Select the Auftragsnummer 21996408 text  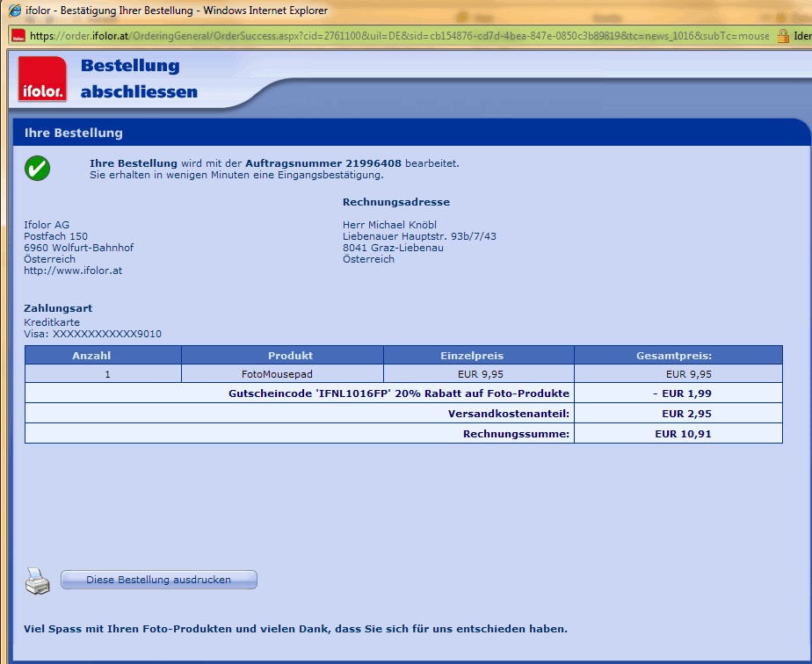click(323, 163)
